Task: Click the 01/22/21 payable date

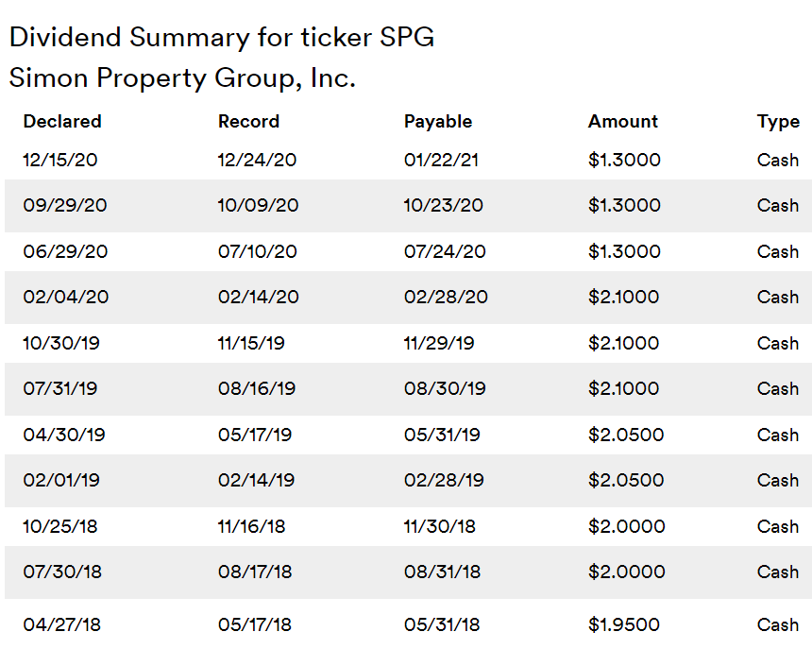Action: tap(441, 161)
